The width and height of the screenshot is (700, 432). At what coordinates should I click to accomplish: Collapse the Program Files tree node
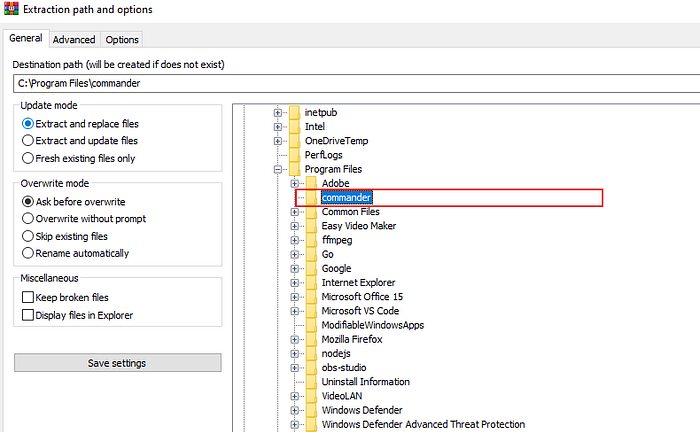[x=278, y=170]
